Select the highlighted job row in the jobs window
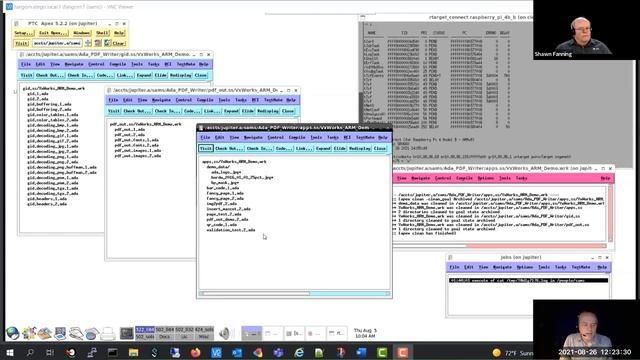 click(528, 281)
